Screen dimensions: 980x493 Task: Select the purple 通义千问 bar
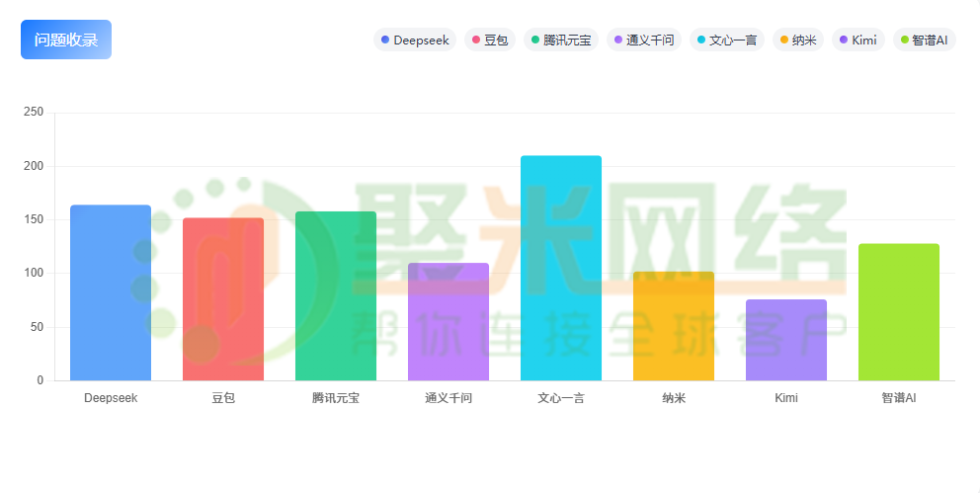(x=449, y=322)
